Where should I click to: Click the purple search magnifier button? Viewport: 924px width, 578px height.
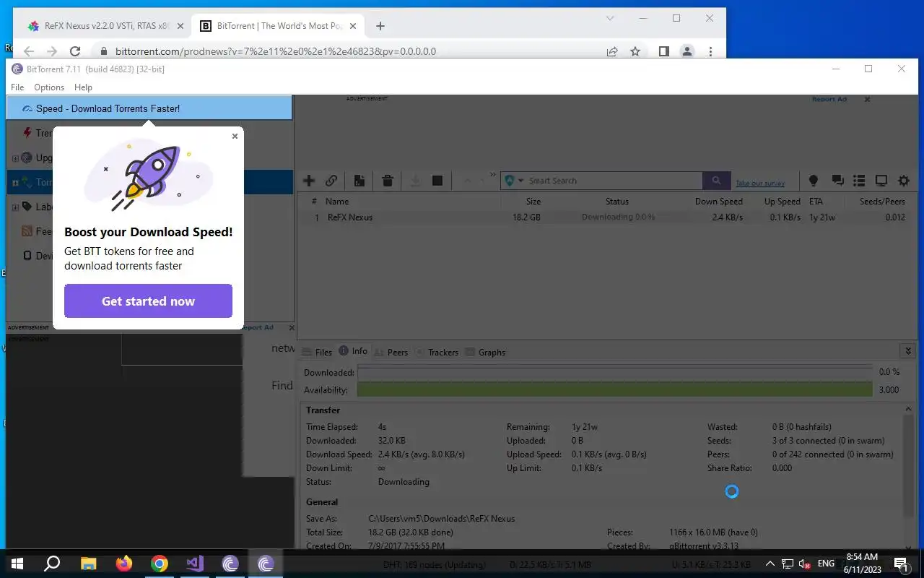[716, 181]
